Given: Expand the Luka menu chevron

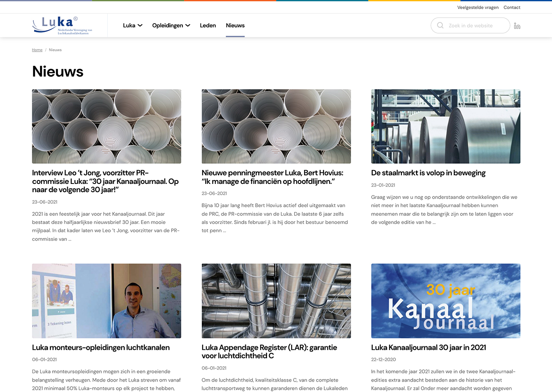Looking at the screenshot, I should pyautogui.click(x=140, y=25).
